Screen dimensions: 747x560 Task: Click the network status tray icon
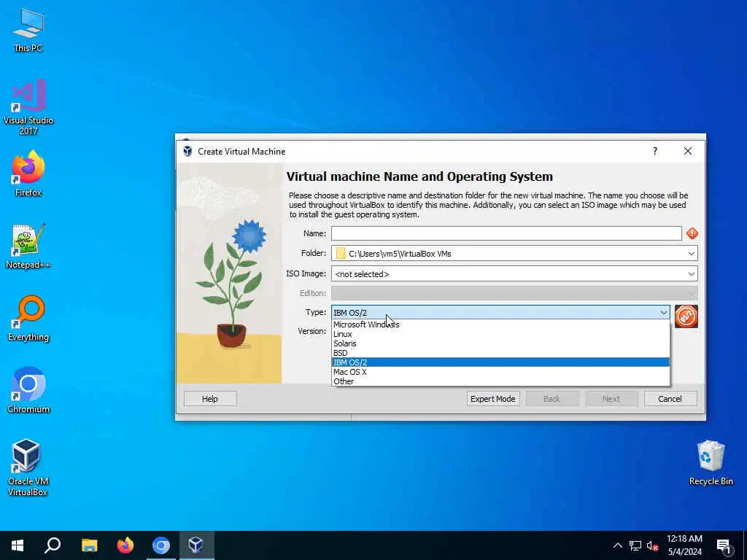point(635,545)
